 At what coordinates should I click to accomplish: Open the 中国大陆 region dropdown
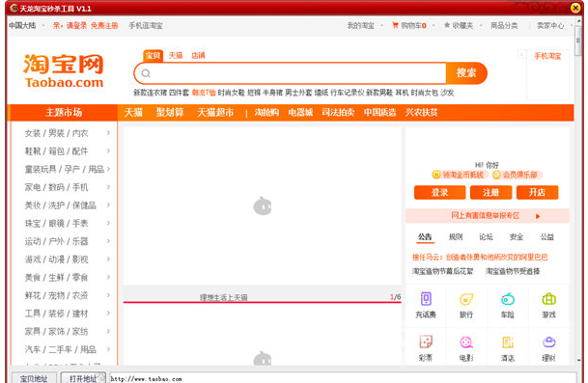tap(26, 25)
